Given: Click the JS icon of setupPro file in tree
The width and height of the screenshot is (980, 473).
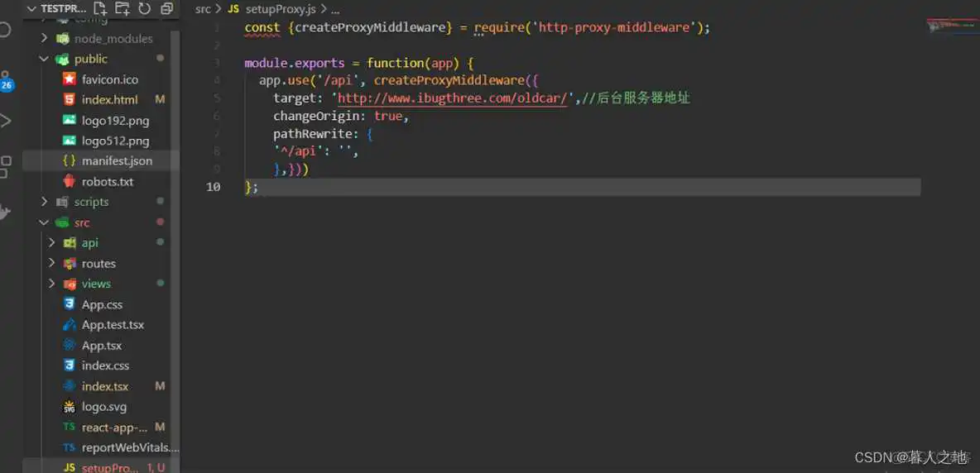Looking at the screenshot, I should click(70, 467).
